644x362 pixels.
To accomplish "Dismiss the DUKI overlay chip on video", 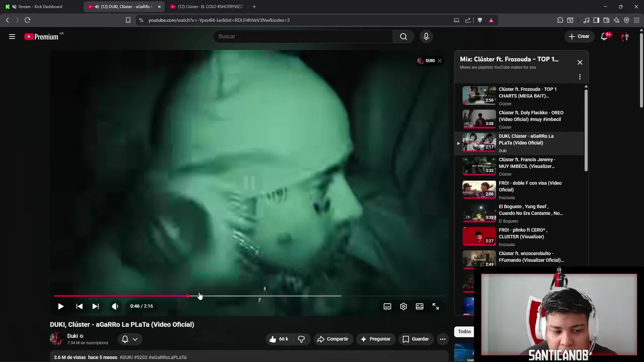I will pos(439,61).
